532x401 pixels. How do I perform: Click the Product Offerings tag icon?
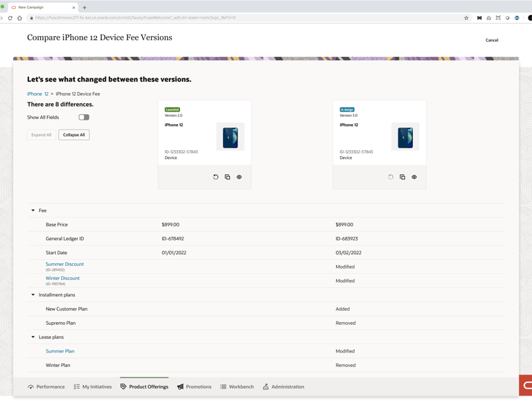tap(123, 386)
